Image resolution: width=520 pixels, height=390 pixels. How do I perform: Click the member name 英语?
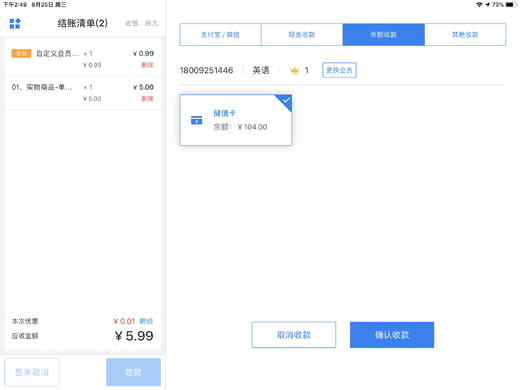click(x=261, y=70)
